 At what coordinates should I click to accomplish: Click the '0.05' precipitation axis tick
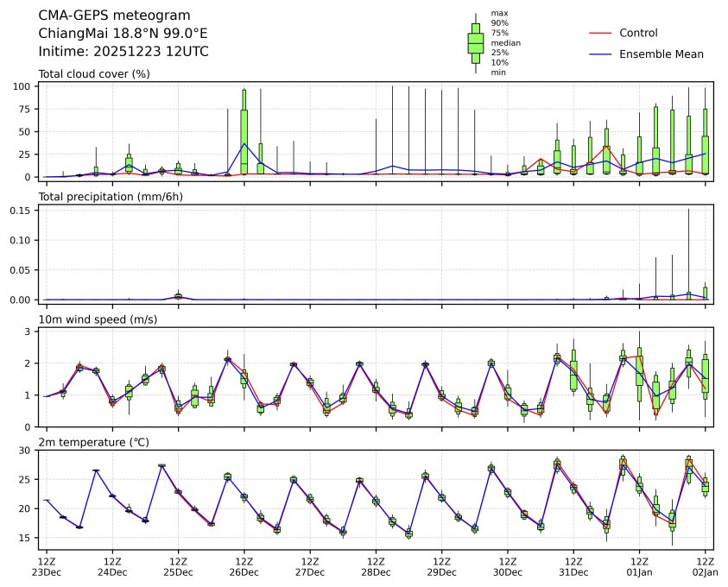20,270
